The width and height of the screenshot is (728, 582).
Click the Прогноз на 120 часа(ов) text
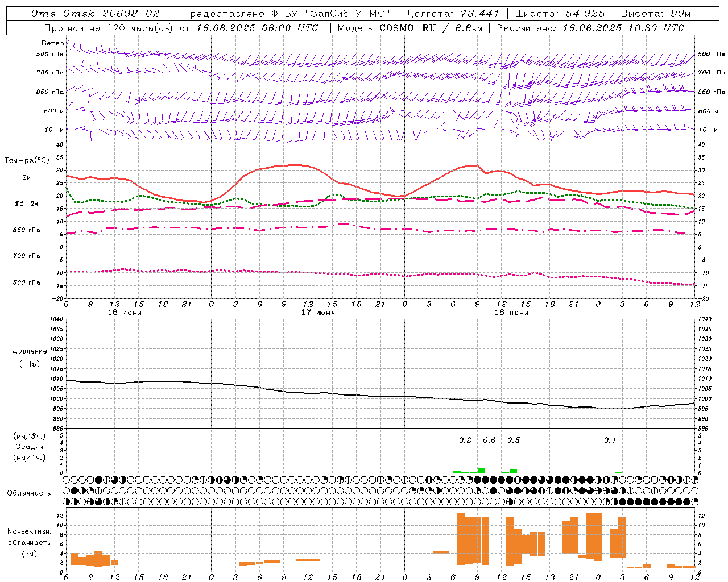point(109,28)
